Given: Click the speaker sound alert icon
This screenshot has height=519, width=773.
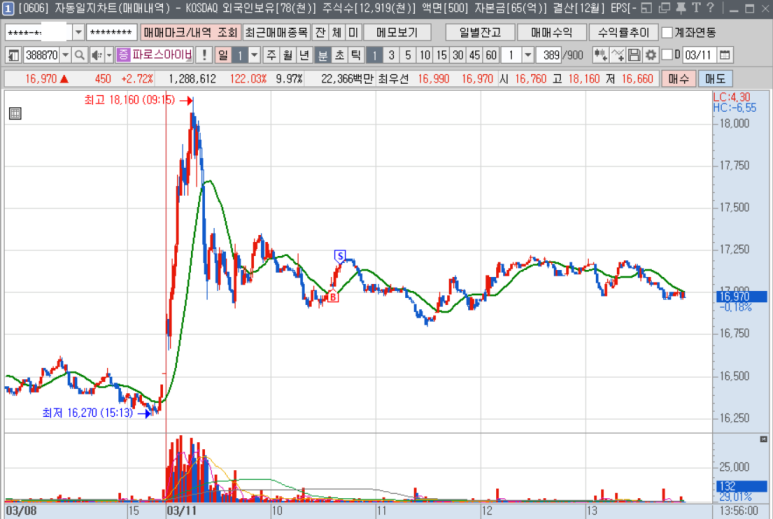Looking at the screenshot, I should (x=94, y=54).
